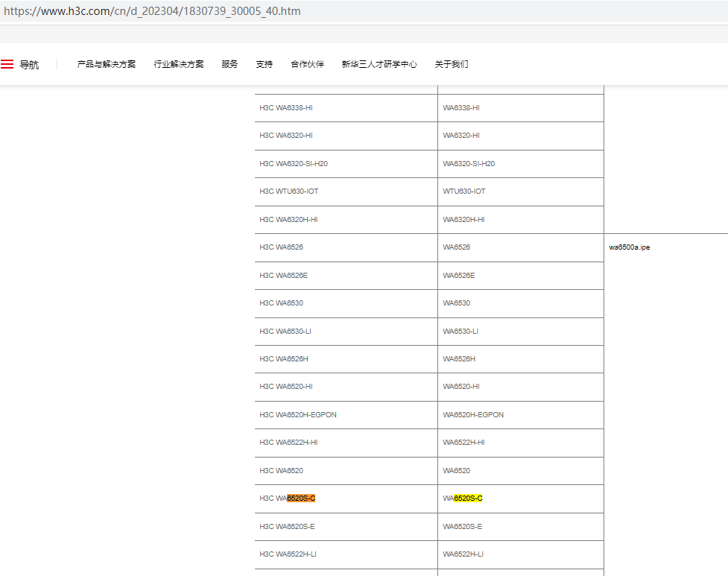This screenshot has height=576, width=728.
Task: Select cell text H3C WA6522H-HI
Action: click(288, 443)
